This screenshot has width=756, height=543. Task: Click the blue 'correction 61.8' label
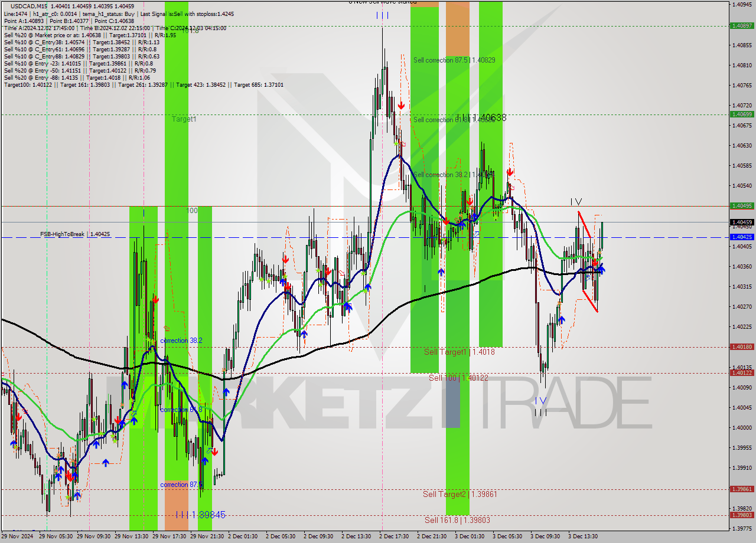[x=181, y=410]
